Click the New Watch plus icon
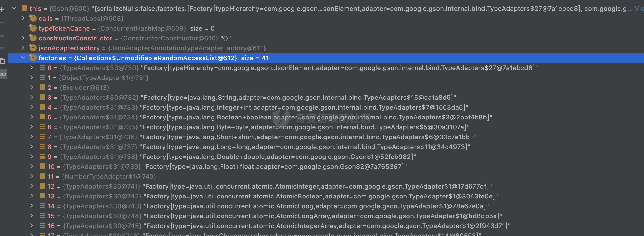Image resolution: width=644 pixels, height=236 pixels. click(x=2, y=10)
